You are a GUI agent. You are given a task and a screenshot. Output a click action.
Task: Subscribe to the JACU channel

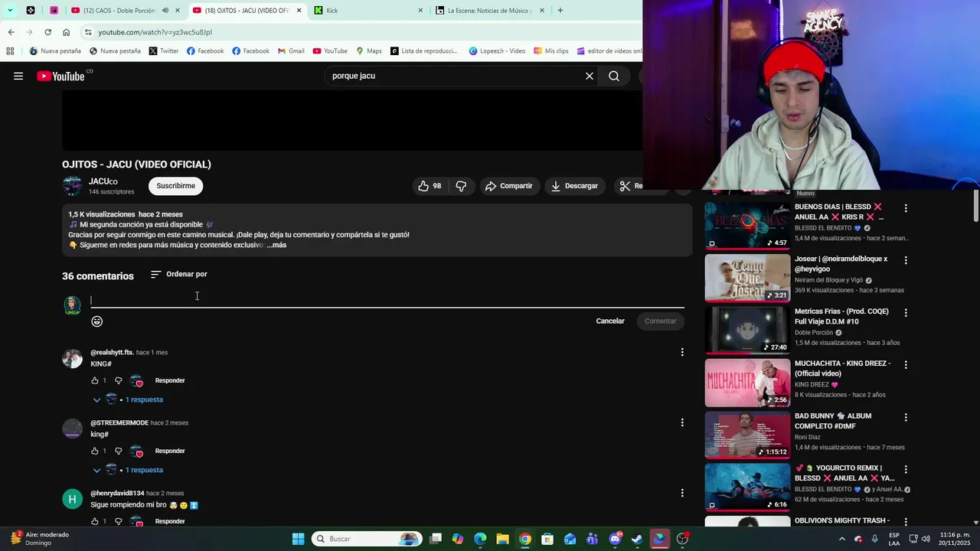pyautogui.click(x=175, y=186)
